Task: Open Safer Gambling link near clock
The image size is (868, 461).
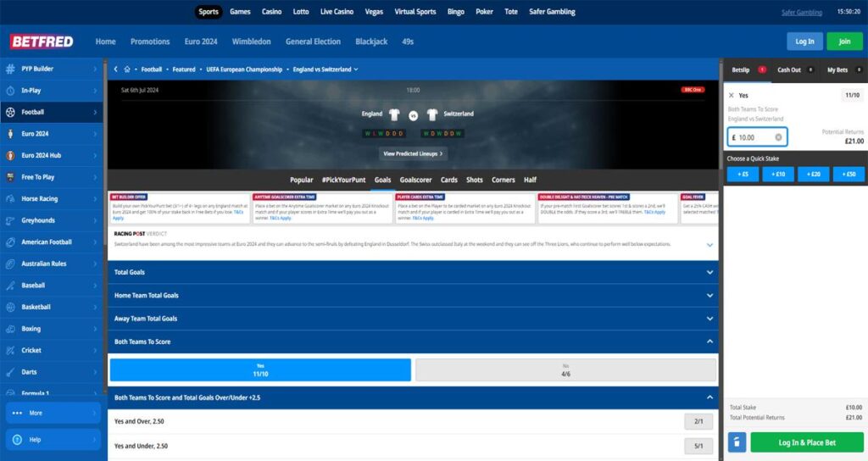Action: (x=802, y=12)
